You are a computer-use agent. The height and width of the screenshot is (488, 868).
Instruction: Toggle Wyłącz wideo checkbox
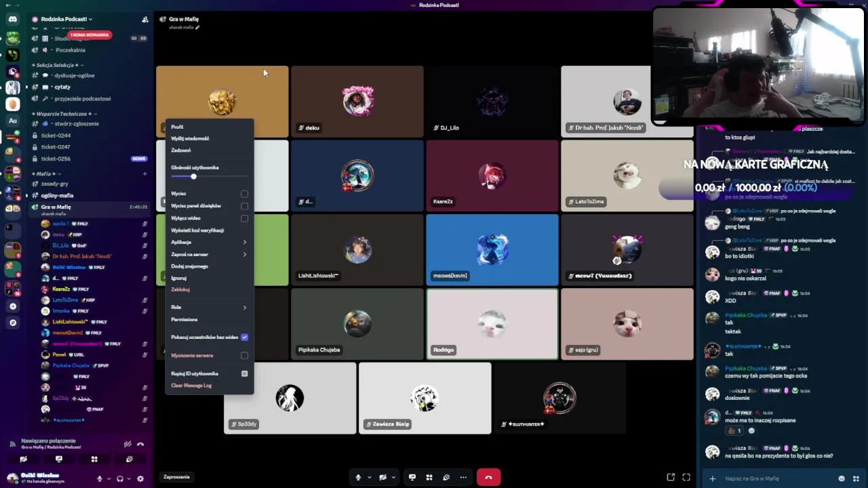click(245, 218)
